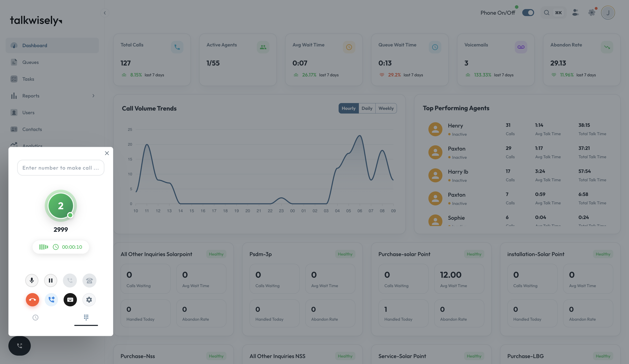This screenshot has width=629, height=364.
Task: Open the dialer gear settings icon
Action: (x=89, y=300)
